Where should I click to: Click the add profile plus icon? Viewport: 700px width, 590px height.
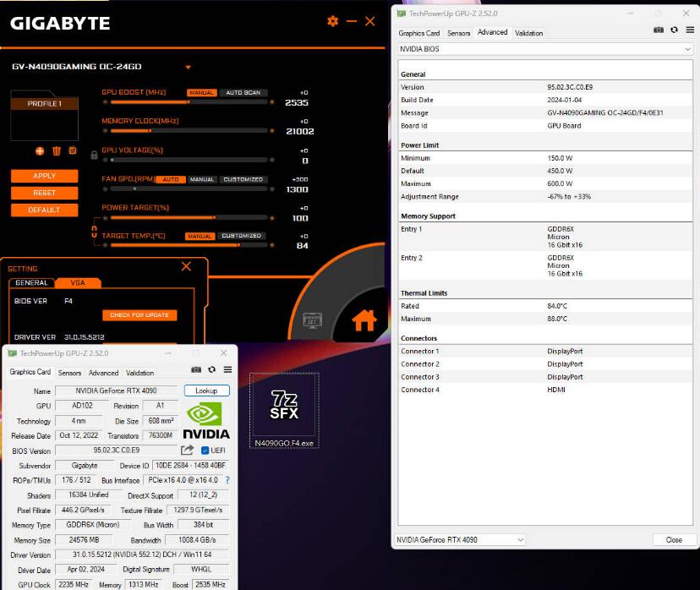[x=40, y=150]
